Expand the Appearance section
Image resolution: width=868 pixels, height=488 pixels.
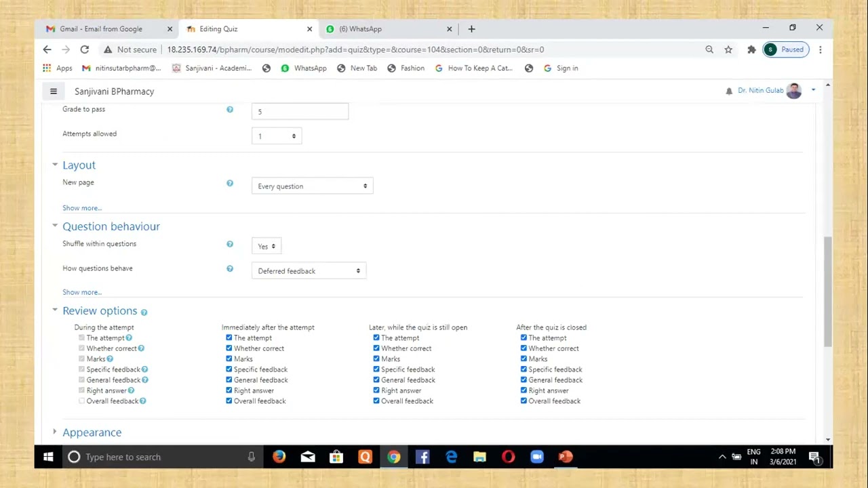click(55, 432)
